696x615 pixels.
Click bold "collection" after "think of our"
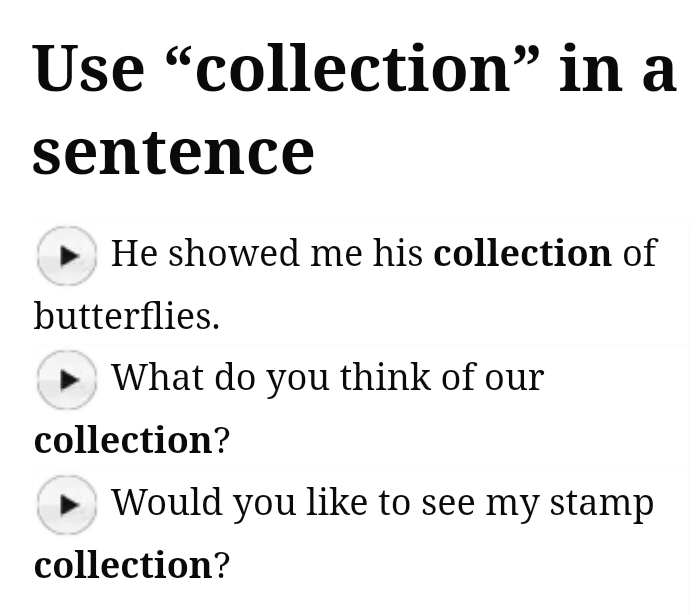tap(123, 440)
